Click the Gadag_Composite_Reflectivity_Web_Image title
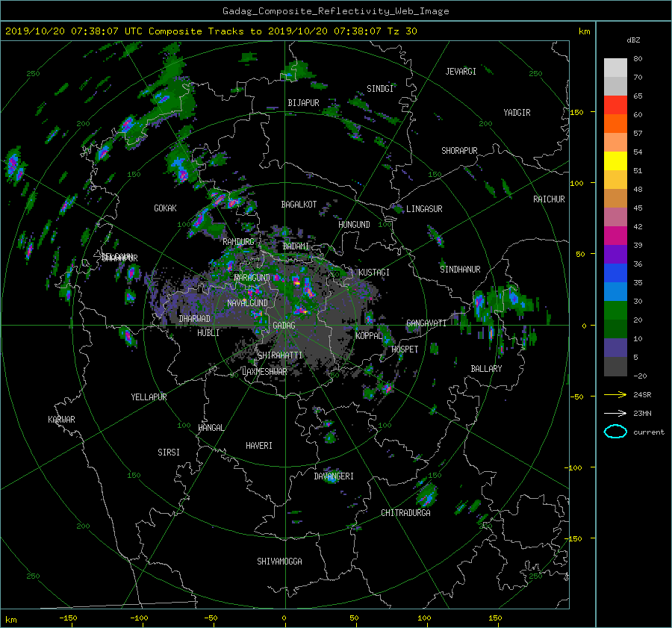The height and width of the screenshot is (628, 672). point(335,11)
